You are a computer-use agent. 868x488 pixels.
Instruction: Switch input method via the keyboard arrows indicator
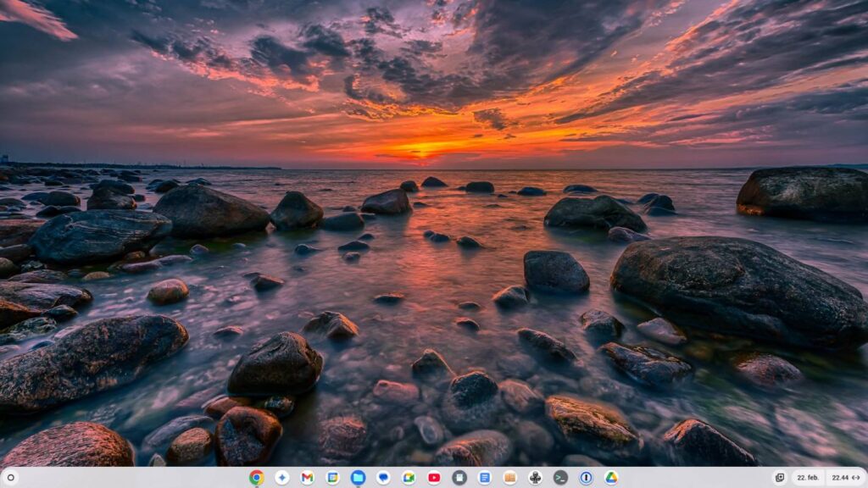pyautogui.click(x=858, y=477)
